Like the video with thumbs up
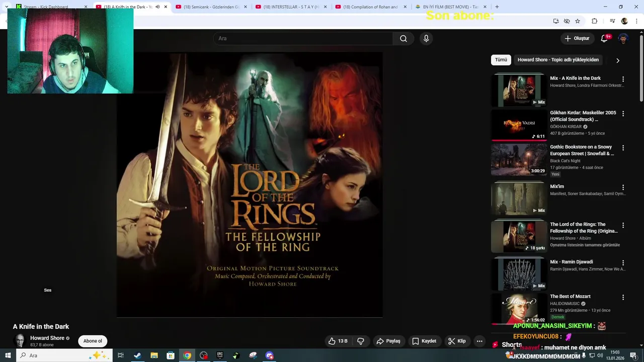The height and width of the screenshot is (362, 644). click(338, 341)
